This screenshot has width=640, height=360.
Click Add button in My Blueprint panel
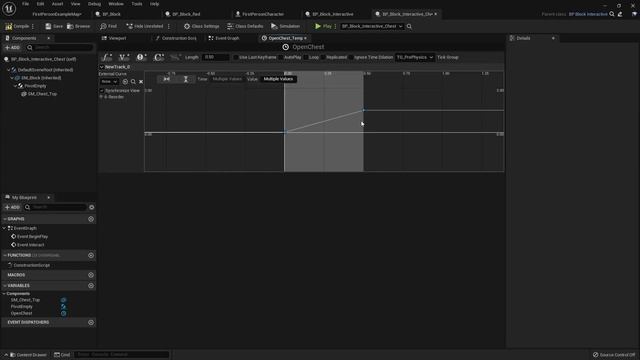[x=12, y=207]
